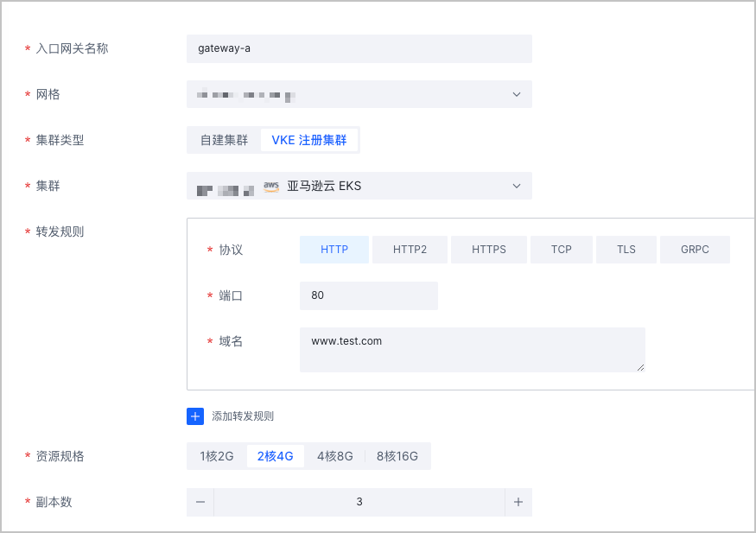Click the blue plus icon to add forwarding rule
This screenshot has height=533, width=756.
(195, 416)
